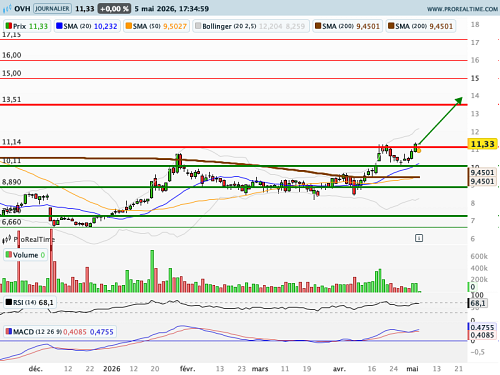Screen dimensions: 500x375
Task: Click the blue 0,4755 MACD axis tag
Action: [x=482, y=327]
